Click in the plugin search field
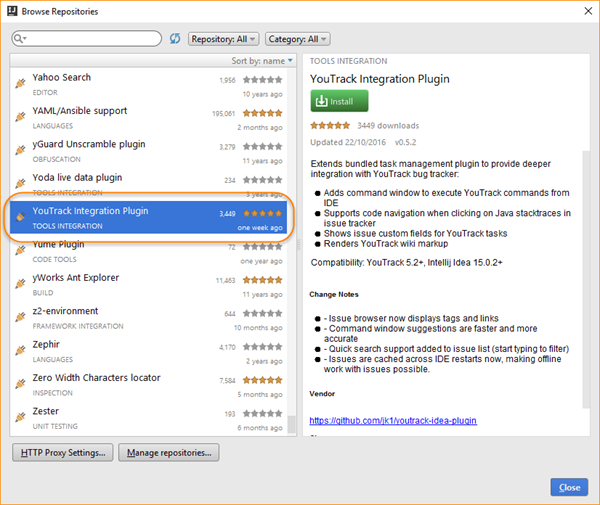600x505 pixels. coord(86,39)
